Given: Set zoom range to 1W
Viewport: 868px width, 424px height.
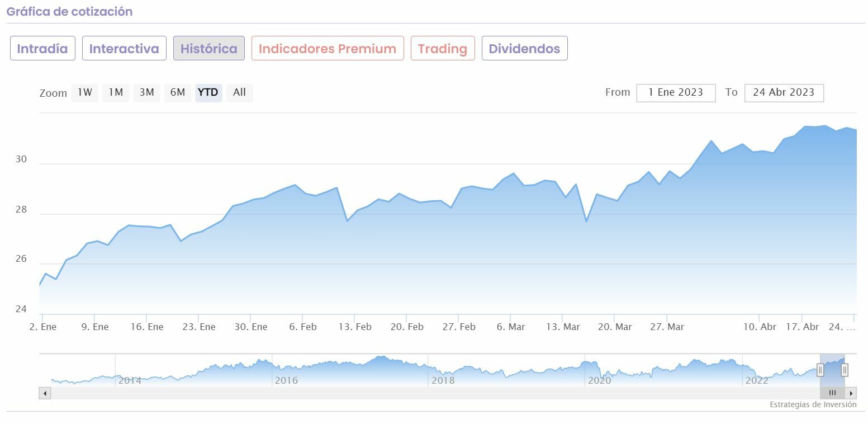Looking at the screenshot, I should (85, 92).
